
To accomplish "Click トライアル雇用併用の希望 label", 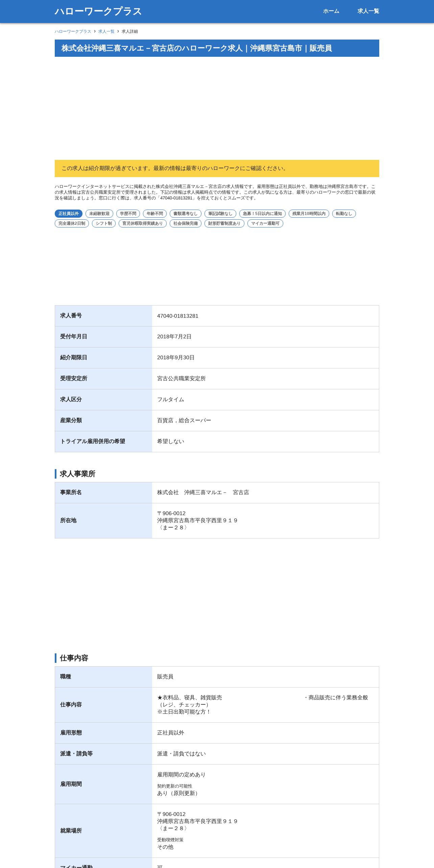I will (x=93, y=441).
